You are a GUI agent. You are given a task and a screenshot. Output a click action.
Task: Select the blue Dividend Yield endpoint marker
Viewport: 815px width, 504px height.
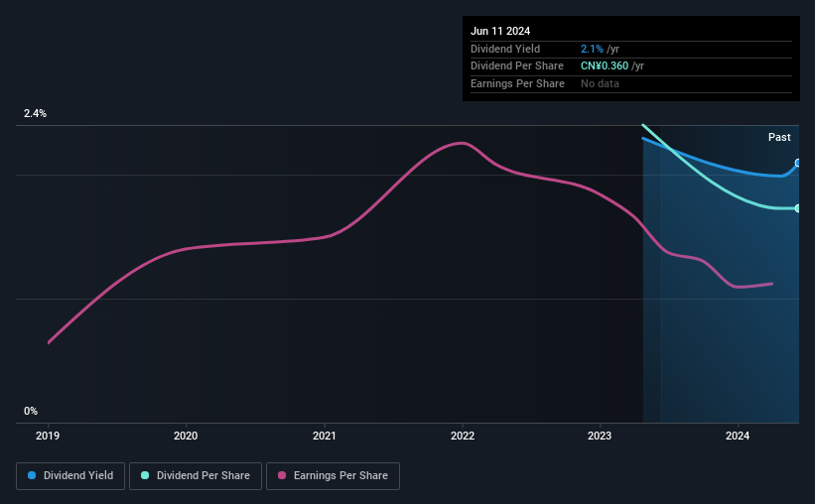pyautogui.click(x=798, y=163)
